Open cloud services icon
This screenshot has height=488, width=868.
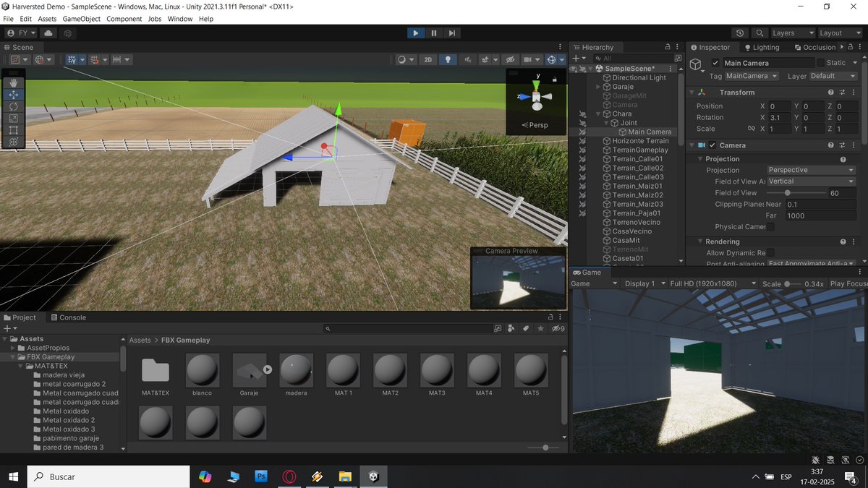[x=48, y=33]
